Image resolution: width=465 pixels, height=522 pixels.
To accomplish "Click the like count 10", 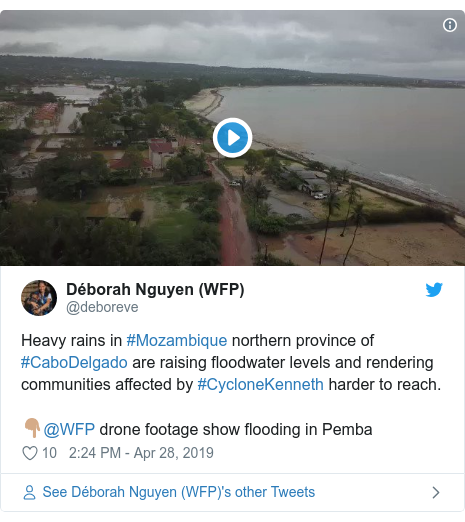I will click(x=49, y=453).
